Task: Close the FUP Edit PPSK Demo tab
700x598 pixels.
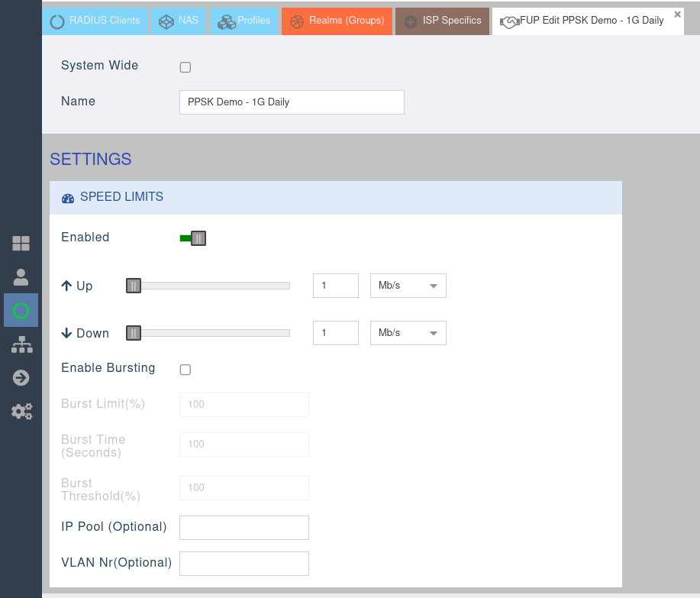Action: [677, 15]
